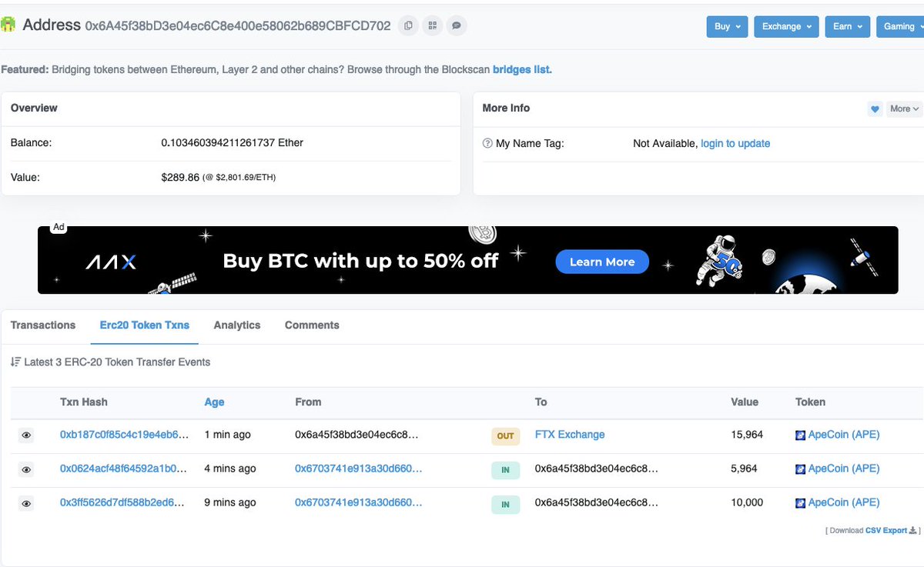Click From address 0x6a45f38bd3e04ec6c8 in OUT row
The height and width of the screenshot is (567, 924).
(x=357, y=435)
